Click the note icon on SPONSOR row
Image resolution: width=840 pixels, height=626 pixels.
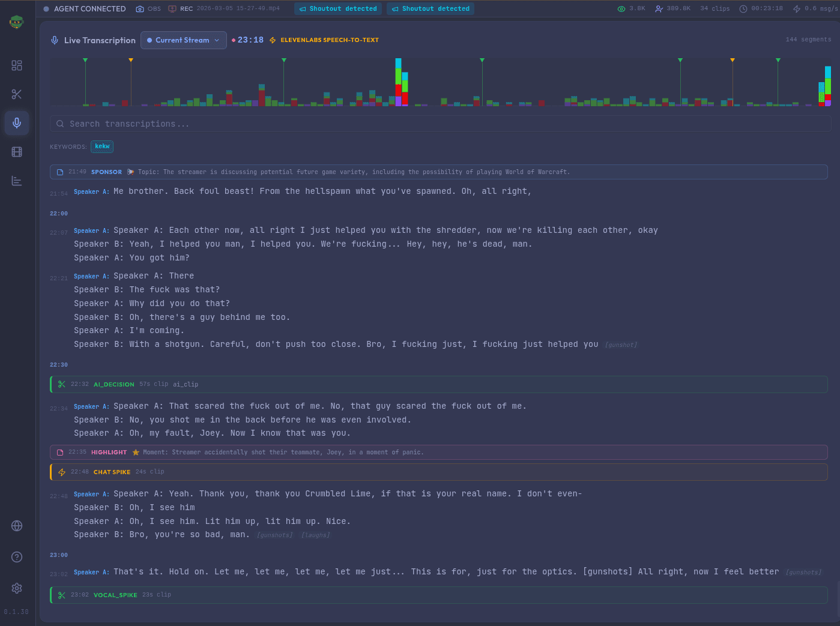[x=60, y=172]
